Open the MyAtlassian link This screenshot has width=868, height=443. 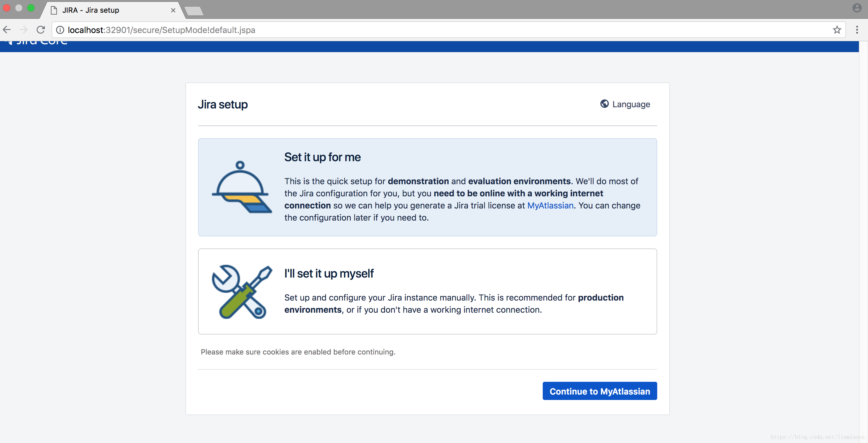pos(550,205)
